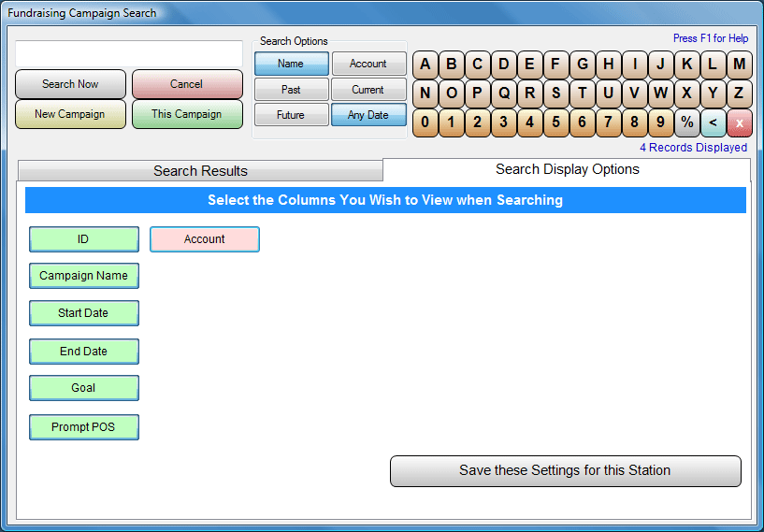
Task: Tap the 'M' key on on-screen keyboard
Action: (x=740, y=65)
